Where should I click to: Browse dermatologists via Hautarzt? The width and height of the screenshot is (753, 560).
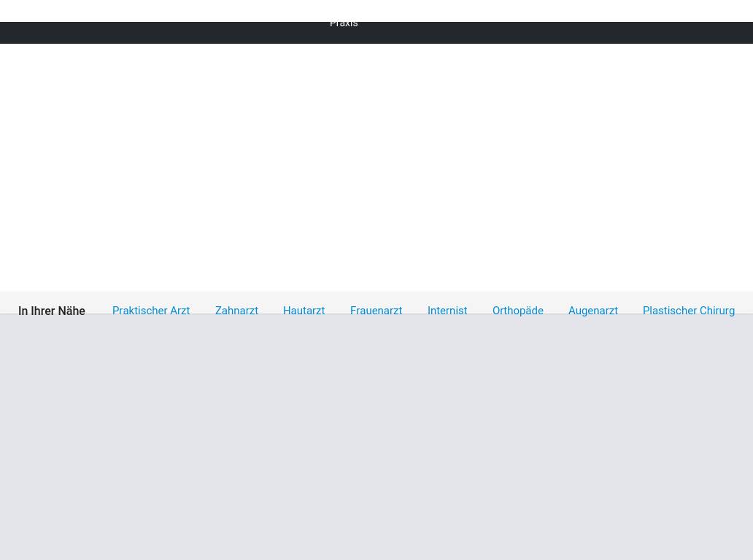pos(304,311)
